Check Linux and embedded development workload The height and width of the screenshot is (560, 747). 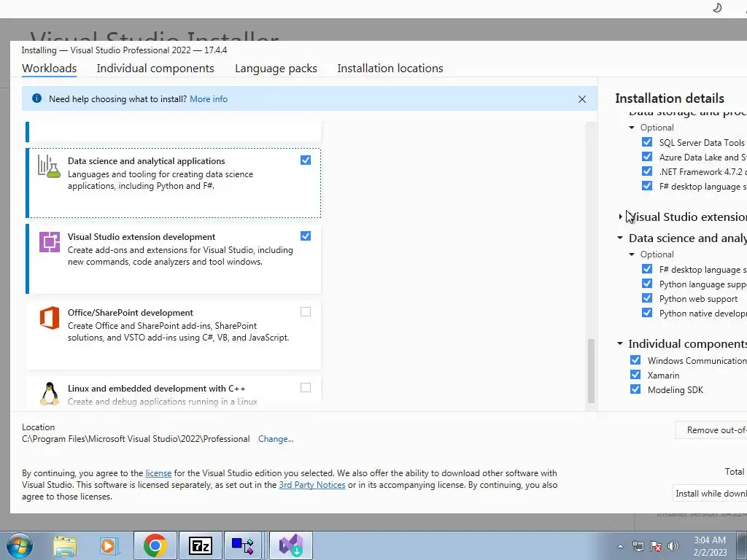306,388
